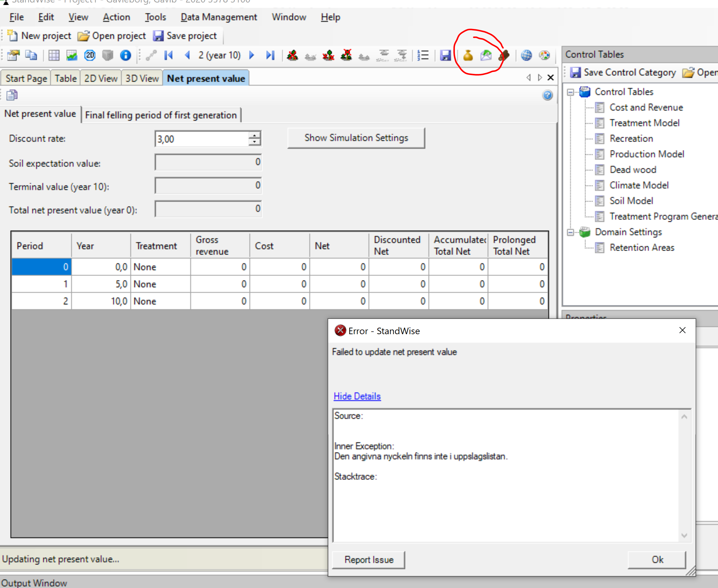The width and height of the screenshot is (718, 588).
Task: Collapse the Control Tables tree node
Action: pos(570,92)
